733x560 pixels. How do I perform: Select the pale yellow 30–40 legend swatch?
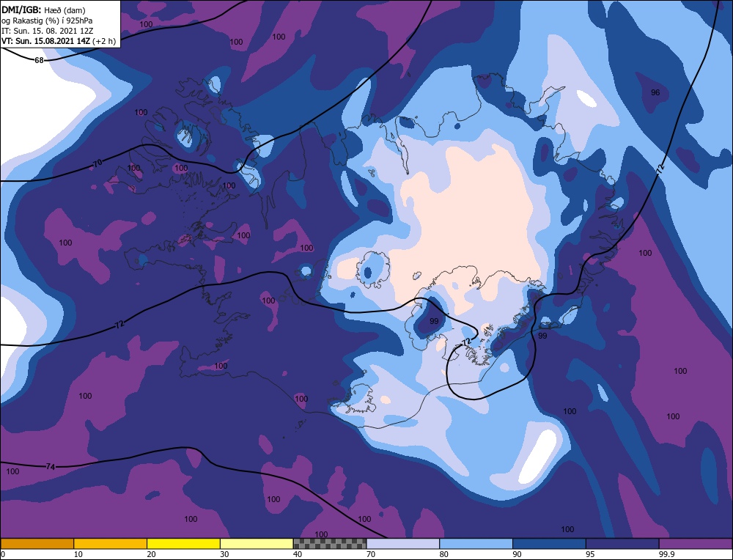[x=257, y=544]
